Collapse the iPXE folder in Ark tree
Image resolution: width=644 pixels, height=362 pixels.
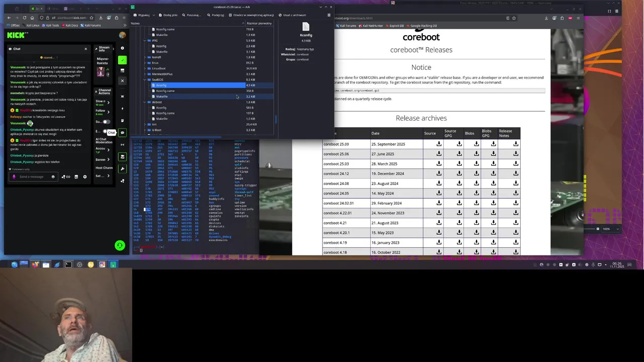[x=145, y=40]
